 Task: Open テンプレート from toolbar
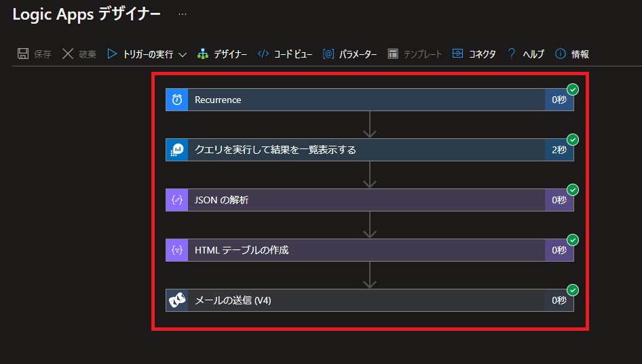pyautogui.click(x=423, y=54)
